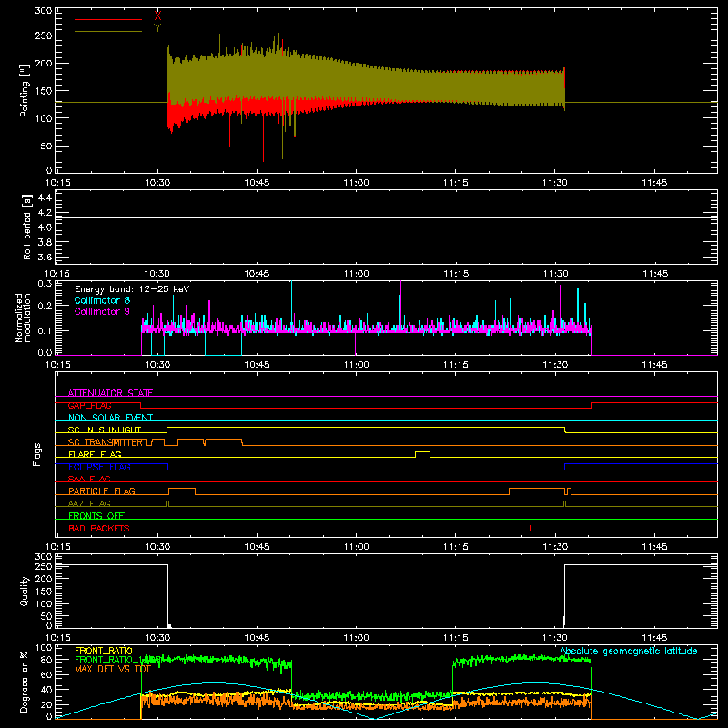Click the tall cyan Collimator 8 spike near 10:50
The height and width of the screenshot is (728, 728).
coord(291,302)
